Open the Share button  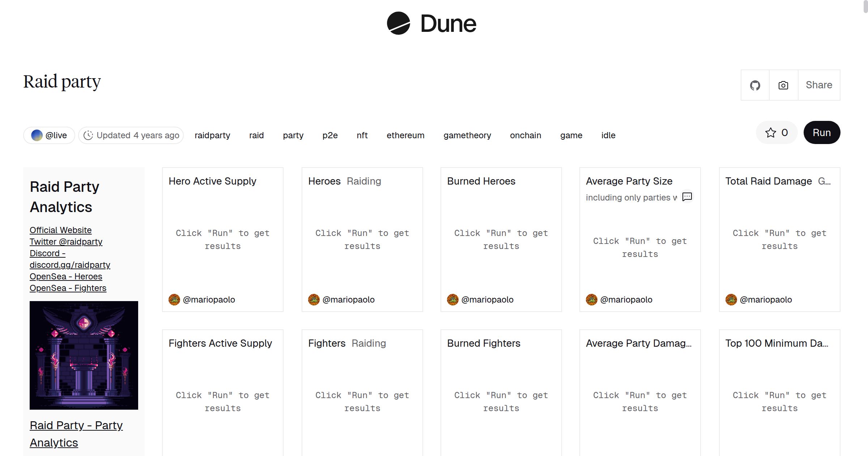point(819,85)
